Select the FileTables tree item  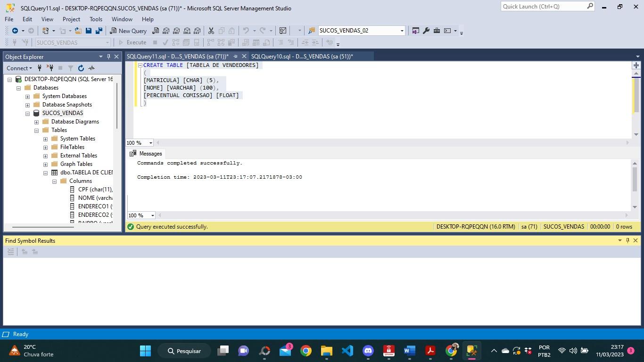(x=72, y=147)
